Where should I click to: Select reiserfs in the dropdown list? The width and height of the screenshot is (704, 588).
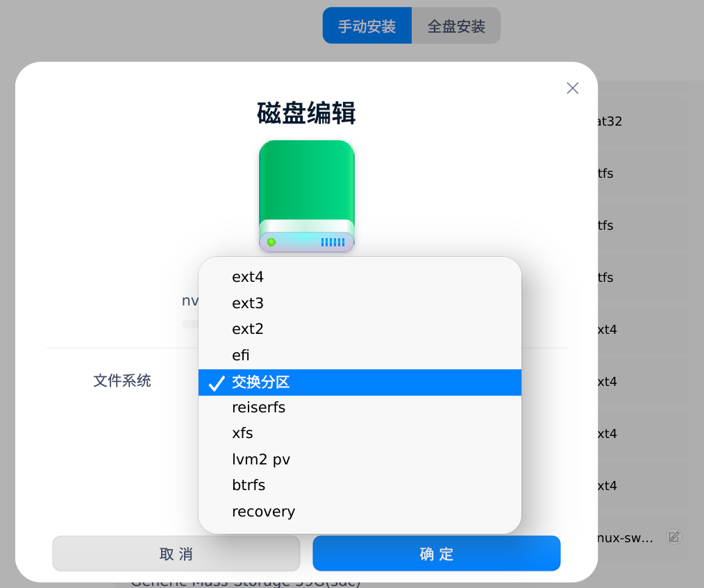click(x=360, y=408)
